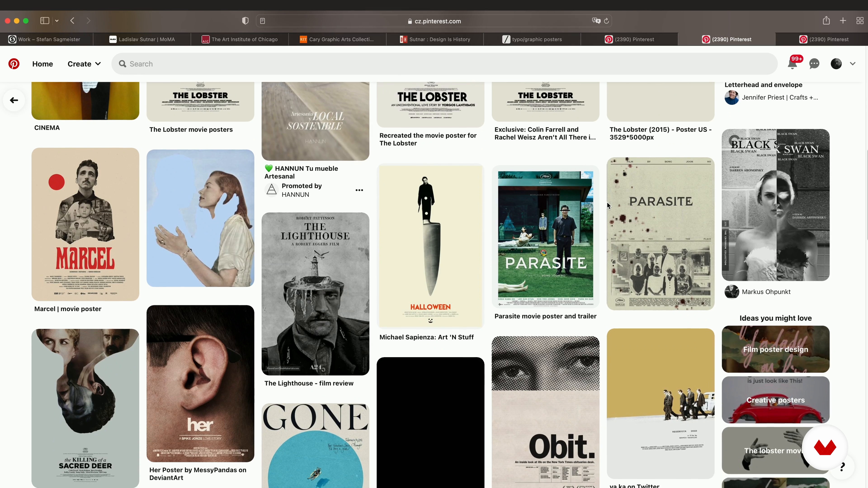Click 'HANNUN Tu mueble Artesanal' title

[x=301, y=172]
